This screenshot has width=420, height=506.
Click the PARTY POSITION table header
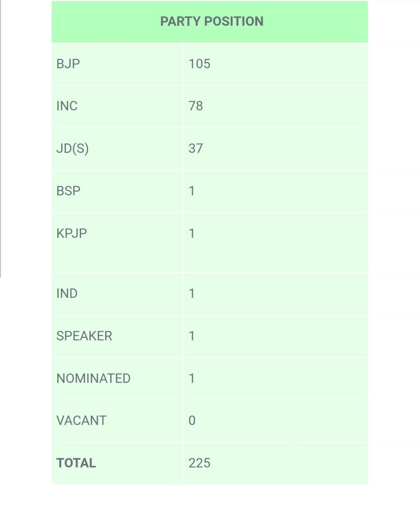[x=211, y=21]
